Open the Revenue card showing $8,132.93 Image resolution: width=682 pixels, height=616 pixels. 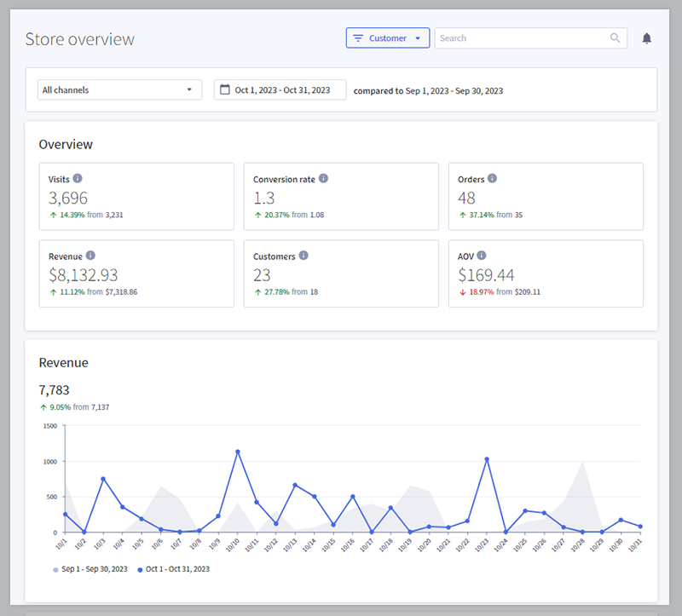136,273
